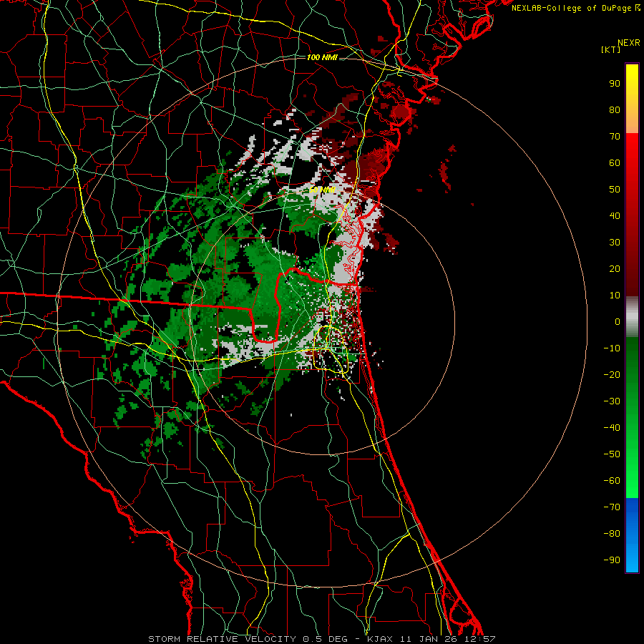Click the positive 30 scale label
644x644 pixels.
(x=615, y=243)
